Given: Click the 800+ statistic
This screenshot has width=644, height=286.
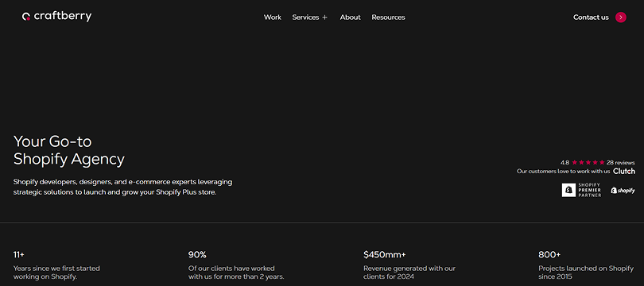Looking at the screenshot, I should coord(549,255).
